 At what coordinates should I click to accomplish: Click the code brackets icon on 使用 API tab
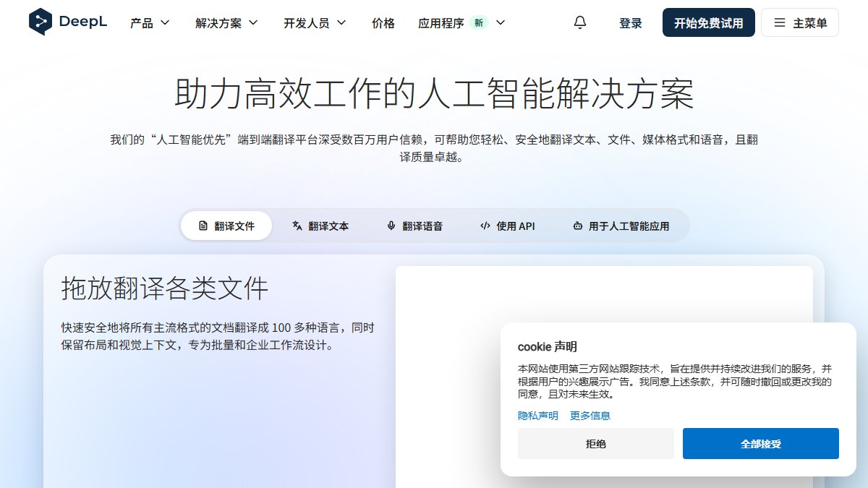(485, 226)
